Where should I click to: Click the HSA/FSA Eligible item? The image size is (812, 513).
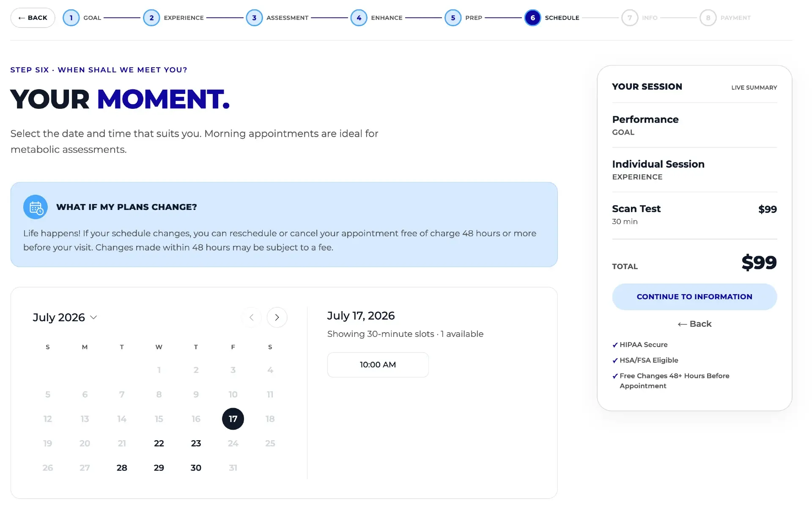645,360
